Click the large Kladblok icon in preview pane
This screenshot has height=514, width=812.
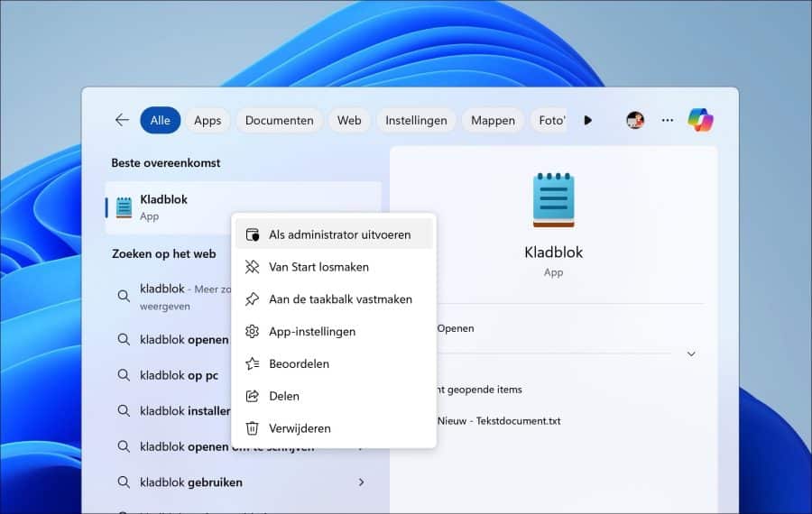pos(553,200)
